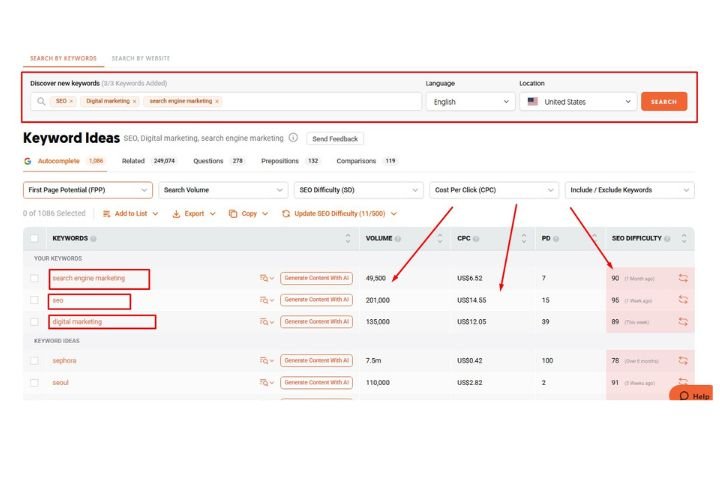Refresh SEO difficulty for sephora row
Viewport: 720px width, 480px height.
pos(683,361)
